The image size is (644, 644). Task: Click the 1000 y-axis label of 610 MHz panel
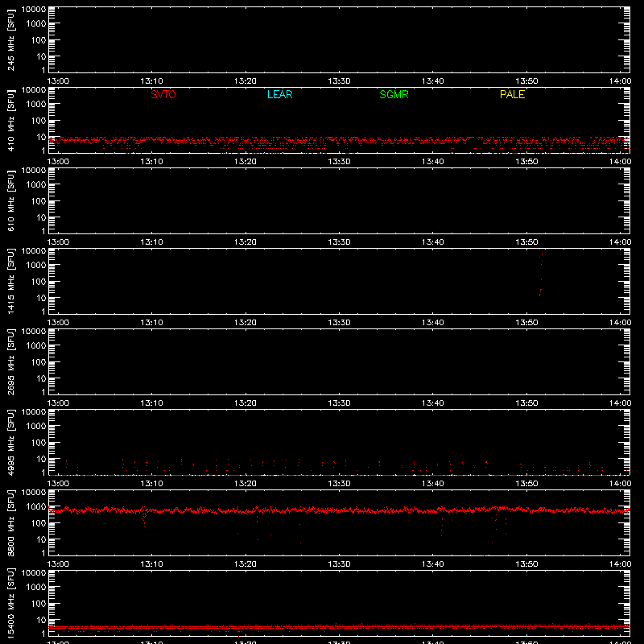click(36, 184)
